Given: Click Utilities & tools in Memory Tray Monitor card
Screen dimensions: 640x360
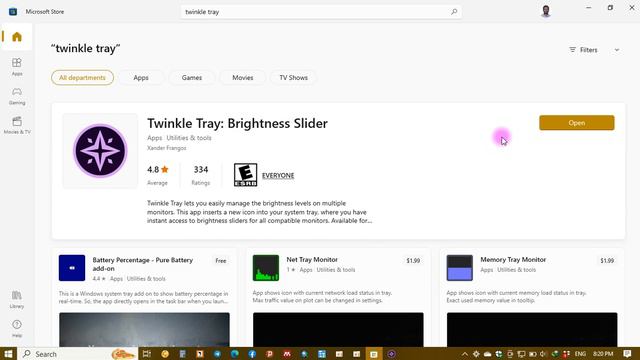Looking at the screenshot, I should [516, 270].
